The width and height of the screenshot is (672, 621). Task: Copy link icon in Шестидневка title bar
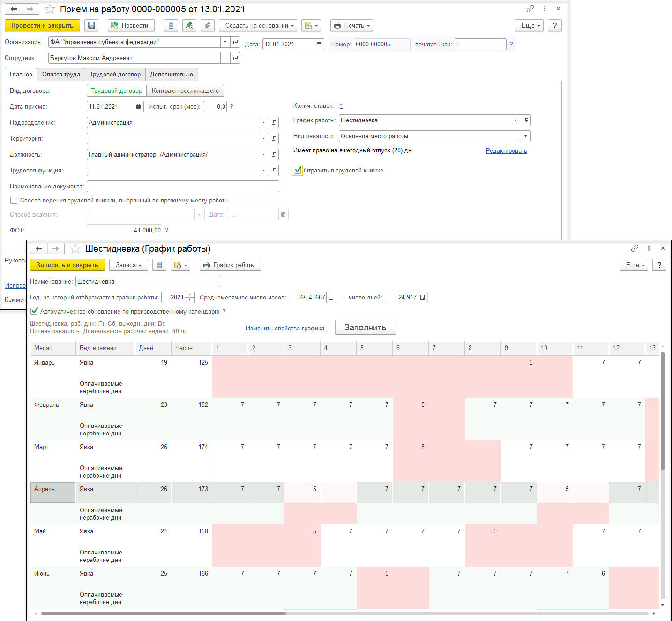coord(635,248)
